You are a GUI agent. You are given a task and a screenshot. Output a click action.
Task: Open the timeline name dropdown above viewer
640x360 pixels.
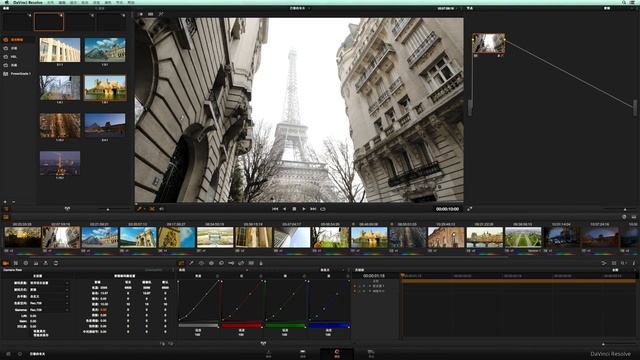tap(300, 8)
